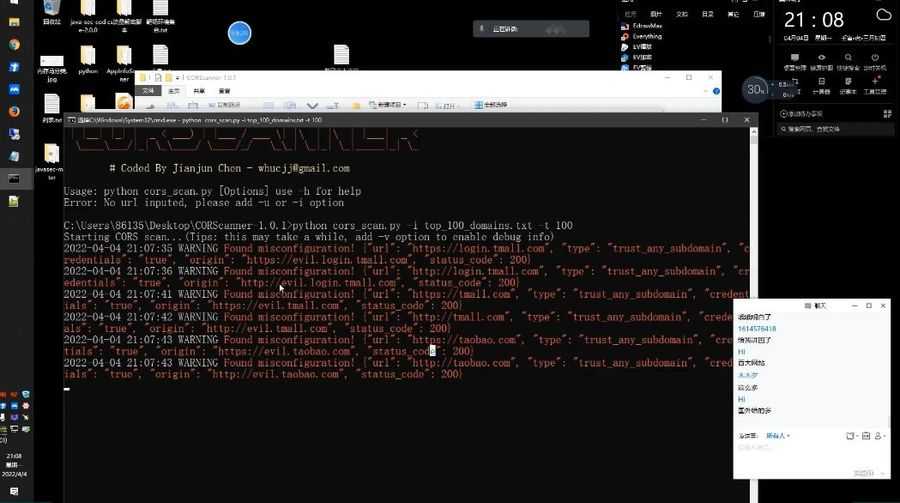Click the send button in the chat window
The width and height of the screenshot is (900, 503).
click(863, 473)
